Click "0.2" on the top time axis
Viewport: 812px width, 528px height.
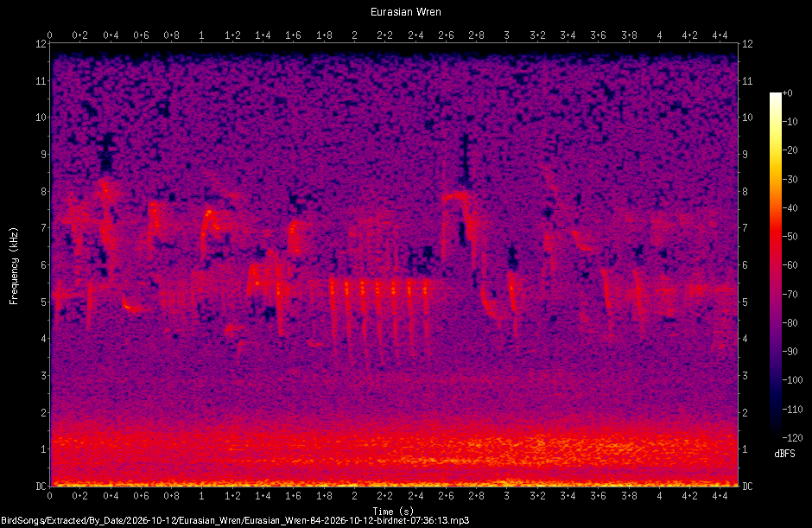pyautogui.click(x=79, y=35)
